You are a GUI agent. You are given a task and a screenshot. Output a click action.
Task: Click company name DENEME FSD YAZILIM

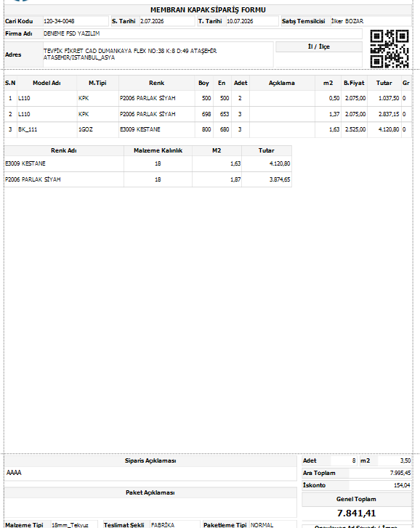72,33
